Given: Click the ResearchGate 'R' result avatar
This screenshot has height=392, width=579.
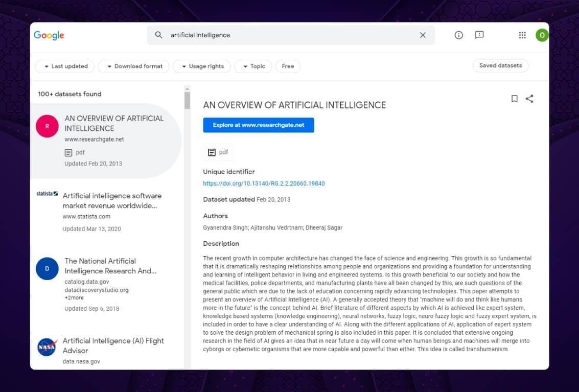Looking at the screenshot, I should coord(47,126).
